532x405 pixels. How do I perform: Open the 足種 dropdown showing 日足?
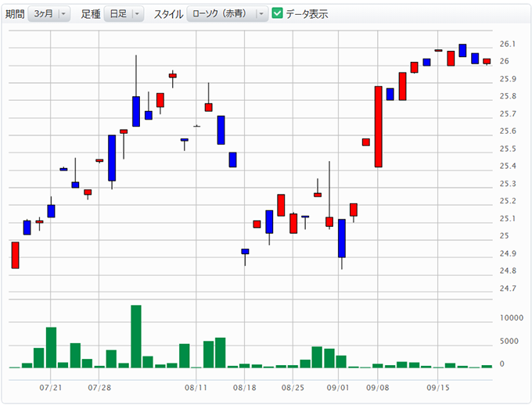(124, 14)
